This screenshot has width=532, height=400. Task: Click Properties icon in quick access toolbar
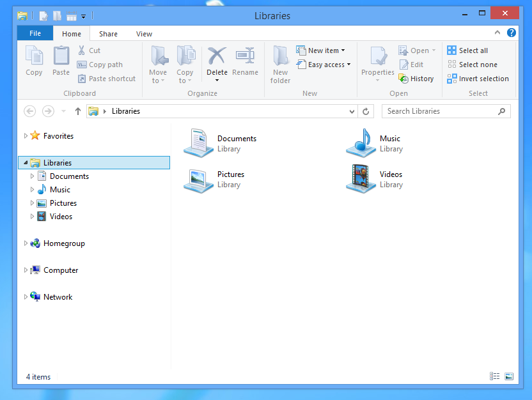coord(43,16)
